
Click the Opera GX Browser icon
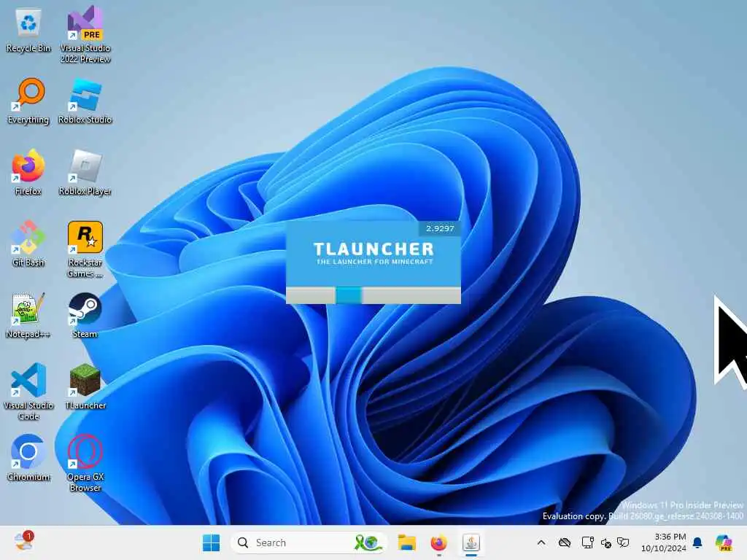pos(85,463)
